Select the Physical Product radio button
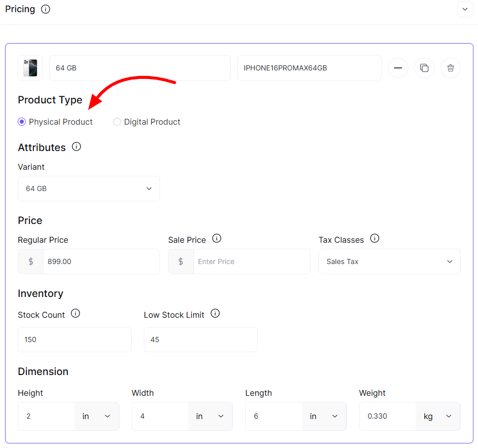Viewport: 478px width, 448px height. click(22, 122)
